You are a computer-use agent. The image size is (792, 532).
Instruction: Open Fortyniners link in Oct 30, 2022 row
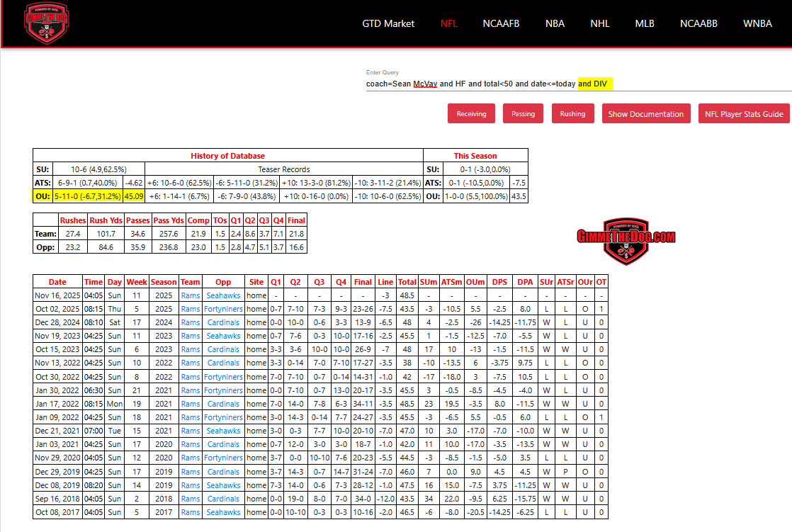[223, 377]
